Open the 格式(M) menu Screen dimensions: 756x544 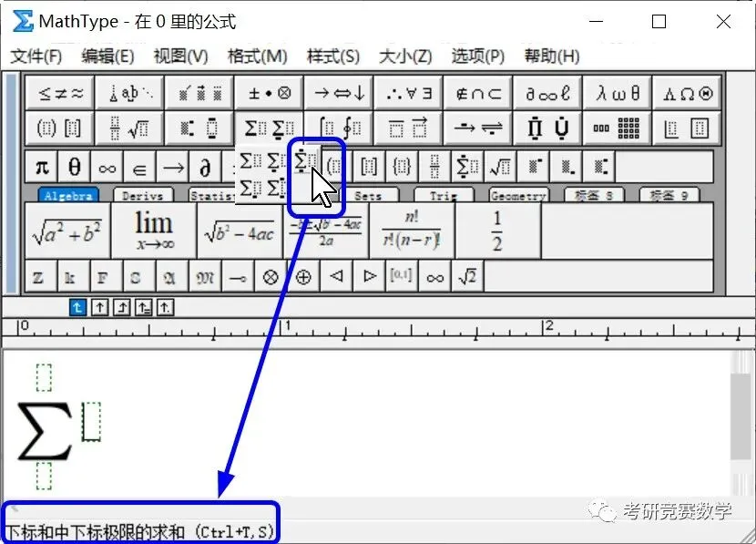(x=257, y=56)
